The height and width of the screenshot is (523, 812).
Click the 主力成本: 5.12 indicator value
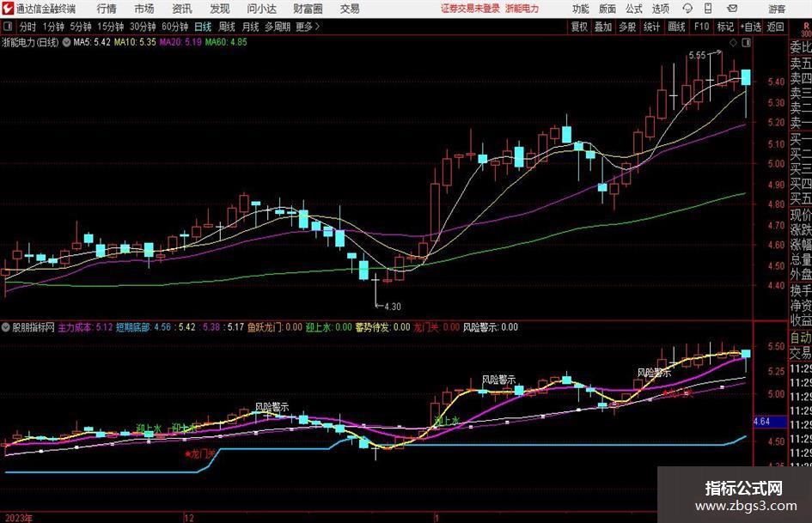(85, 327)
